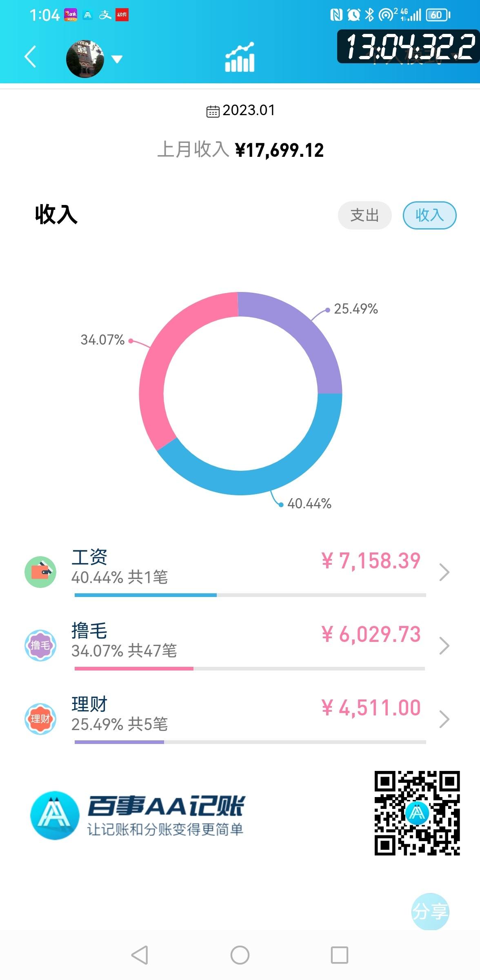
Task: Tap the 理财 orange category icon
Action: (40, 719)
